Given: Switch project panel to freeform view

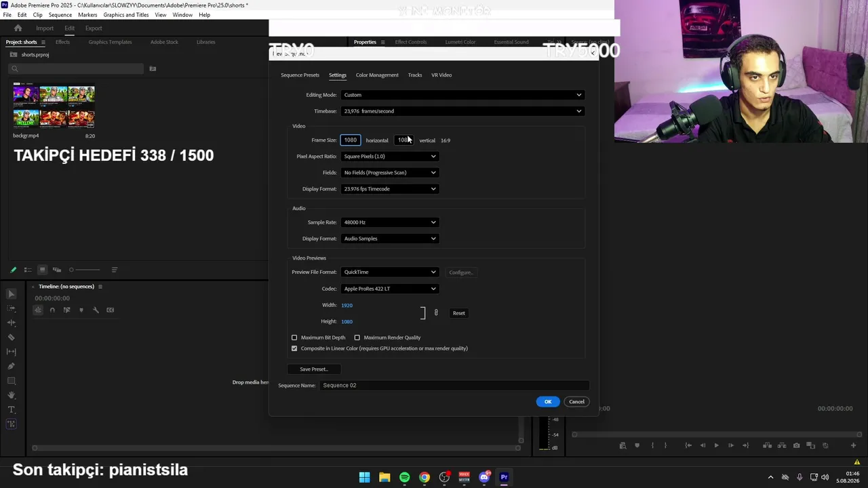Looking at the screenshot, I should 57,270.
